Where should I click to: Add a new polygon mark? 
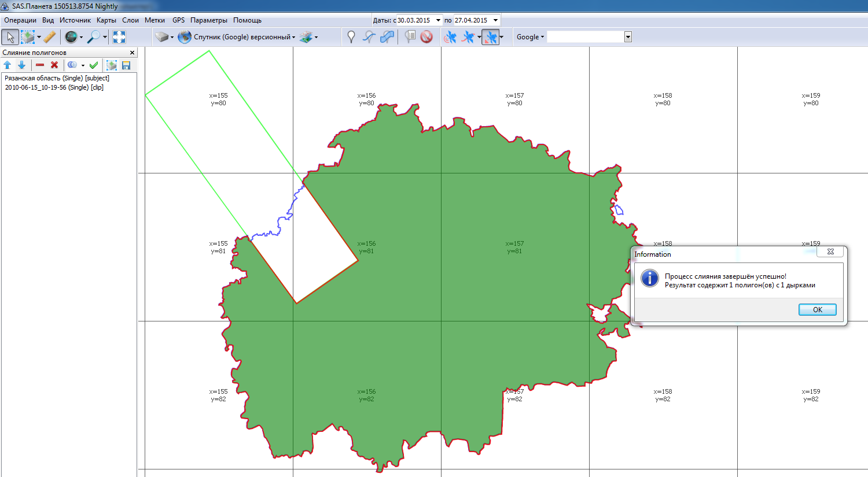(x=387, y=37)
